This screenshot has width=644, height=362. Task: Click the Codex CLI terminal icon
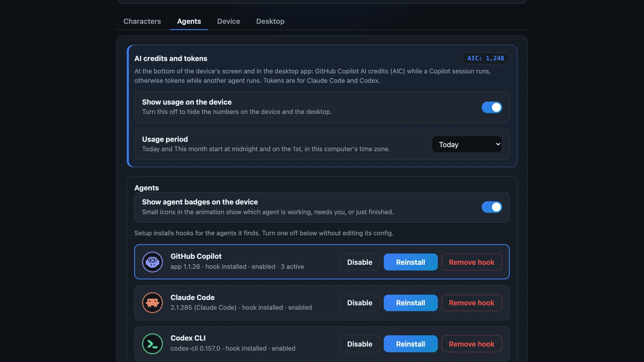(x=152, y=344)
